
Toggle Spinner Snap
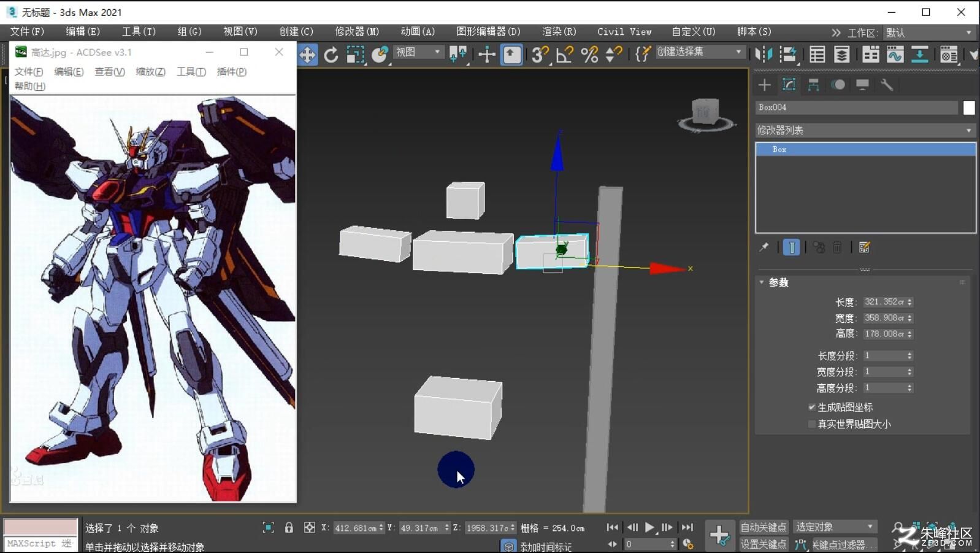(x=613, y=55)
